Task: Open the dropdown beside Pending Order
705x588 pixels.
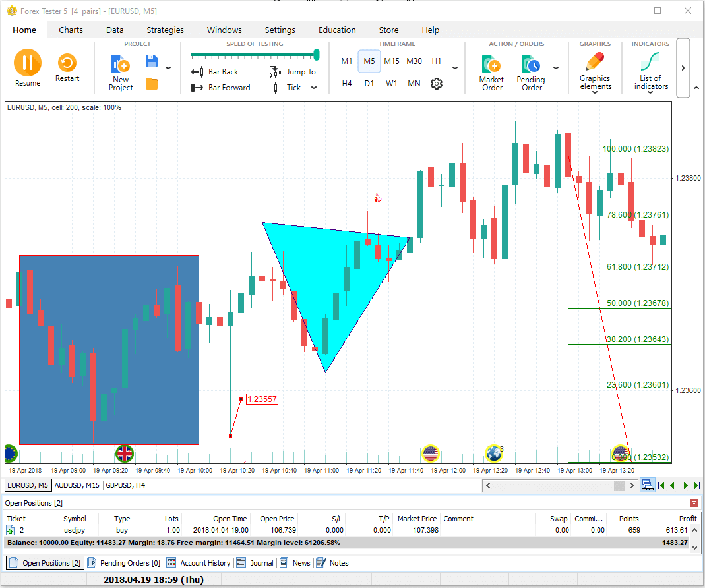Action: pyautogui.click(x=555, y=67)
